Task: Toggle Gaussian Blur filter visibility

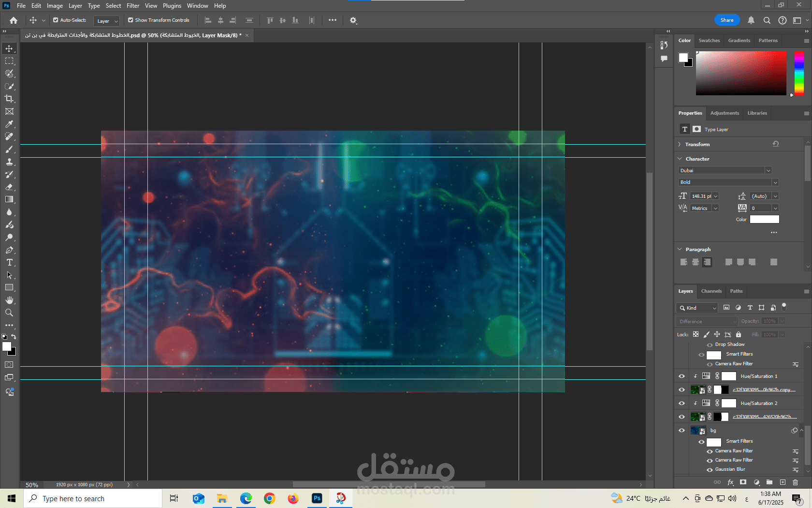Action: point(710,469)
